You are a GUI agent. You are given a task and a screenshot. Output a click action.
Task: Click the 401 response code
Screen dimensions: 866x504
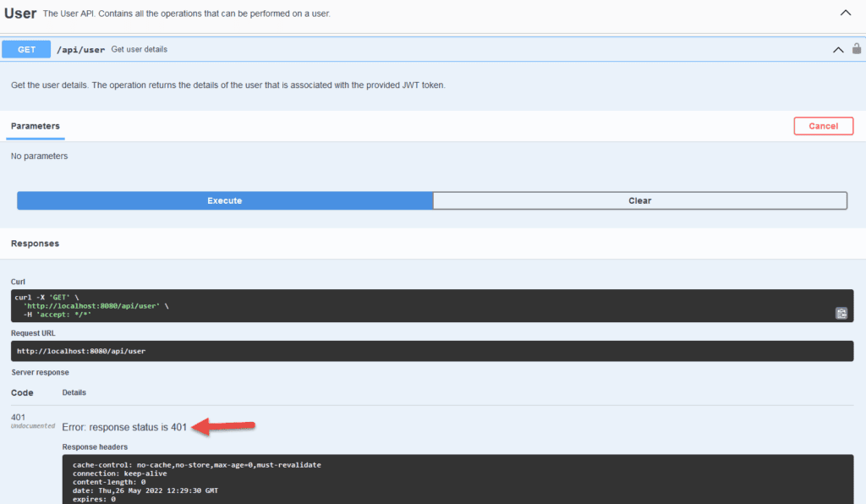coord(19,418)
